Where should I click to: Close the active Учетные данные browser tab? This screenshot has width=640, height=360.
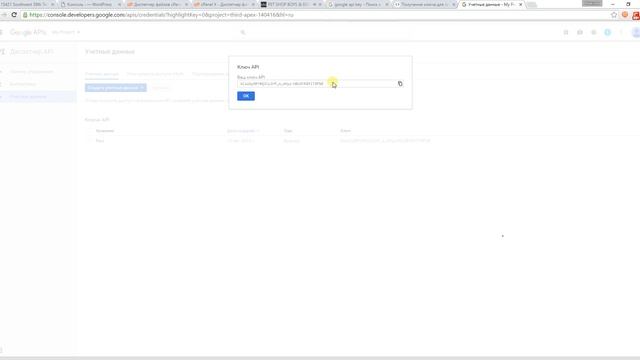coord(520,4)
